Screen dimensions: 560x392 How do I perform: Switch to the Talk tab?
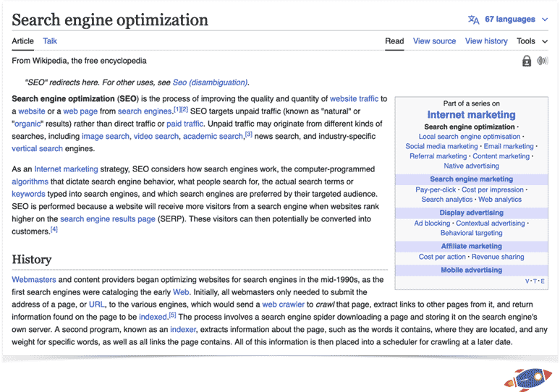point(50,41)
